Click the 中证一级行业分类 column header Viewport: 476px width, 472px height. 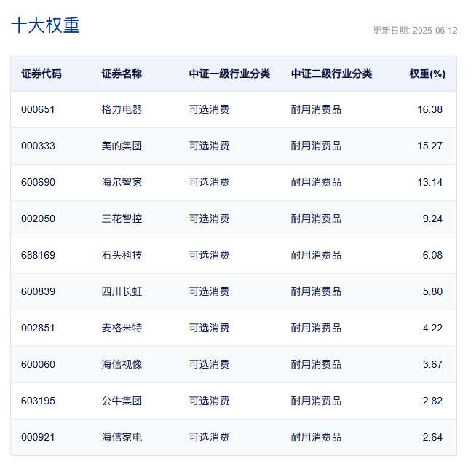coord(229,74)
